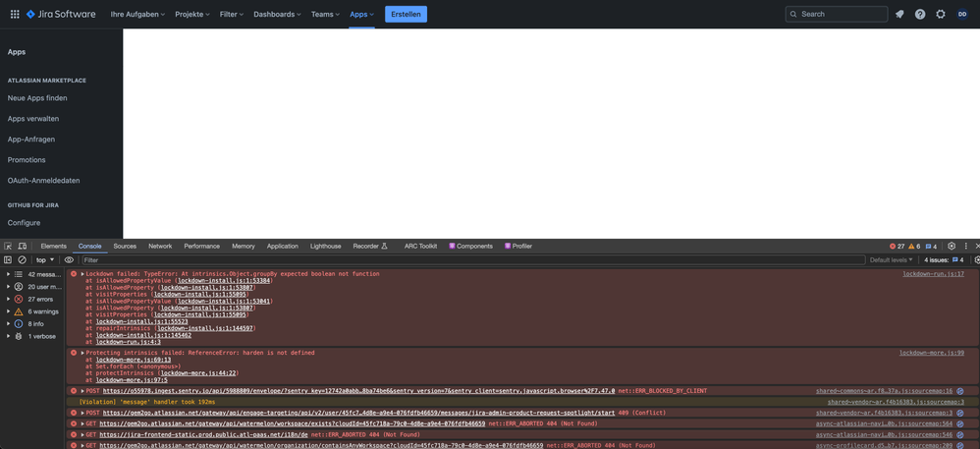Open the Default levels dropdown
Screen dimensions: 980x449
[x=892, y=259]
